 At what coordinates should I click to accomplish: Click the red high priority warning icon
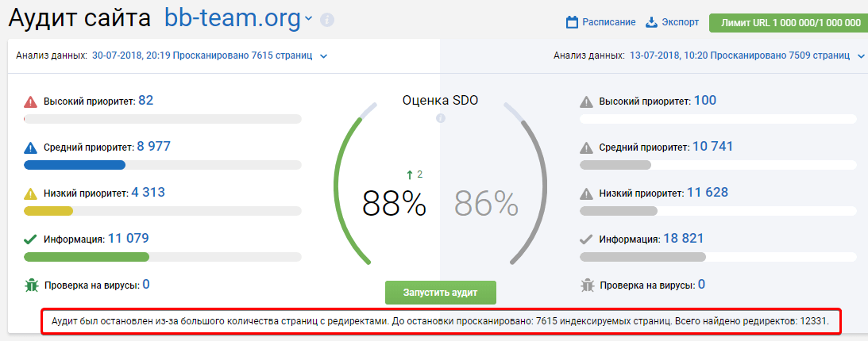pos(30,102)
